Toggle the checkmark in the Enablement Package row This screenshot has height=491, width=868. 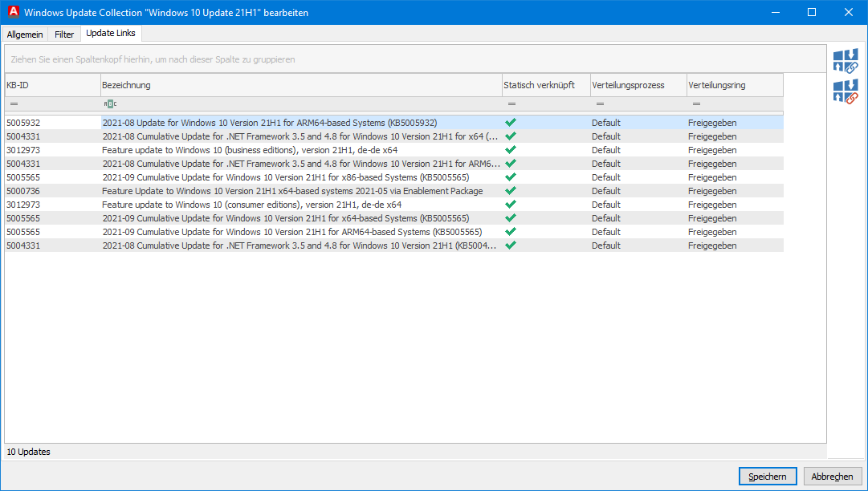point(511,191)
